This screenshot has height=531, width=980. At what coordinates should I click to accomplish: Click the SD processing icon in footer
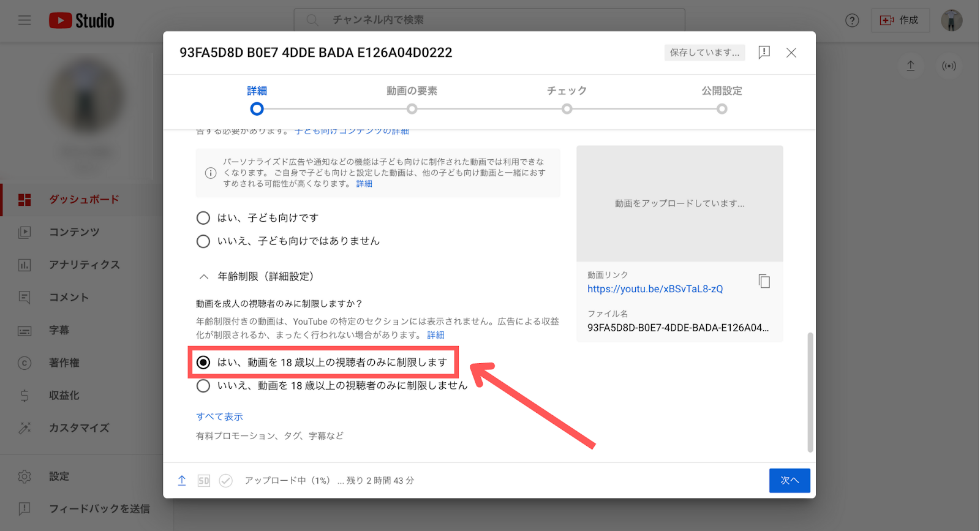(x=204, y=481)
